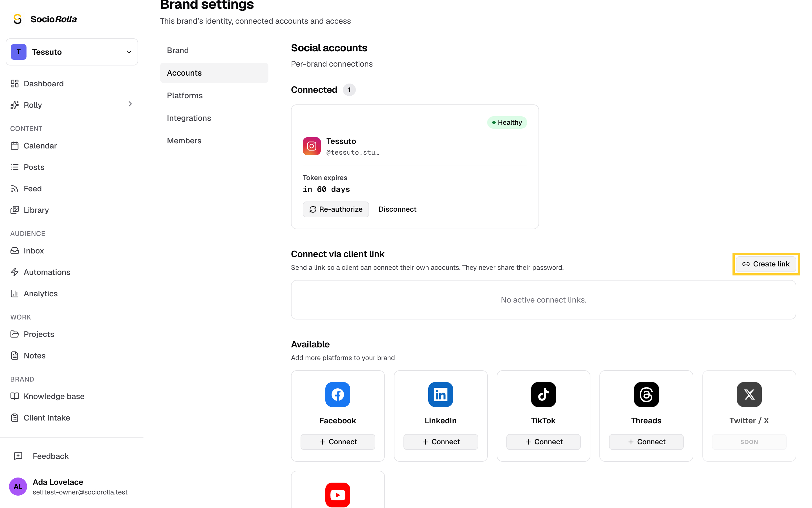Click the Healthy status badge
The image size is (812, 508).
click(x=507, y=122)
